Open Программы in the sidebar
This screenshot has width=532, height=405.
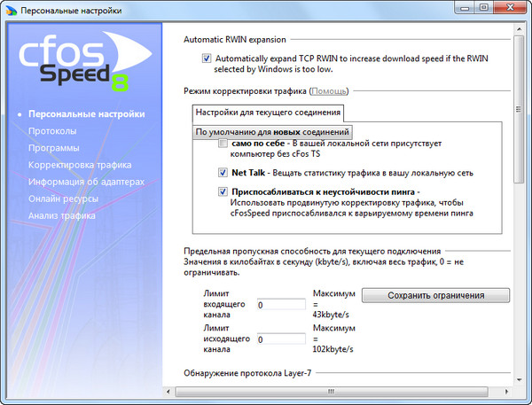click(x=54, y=148)
